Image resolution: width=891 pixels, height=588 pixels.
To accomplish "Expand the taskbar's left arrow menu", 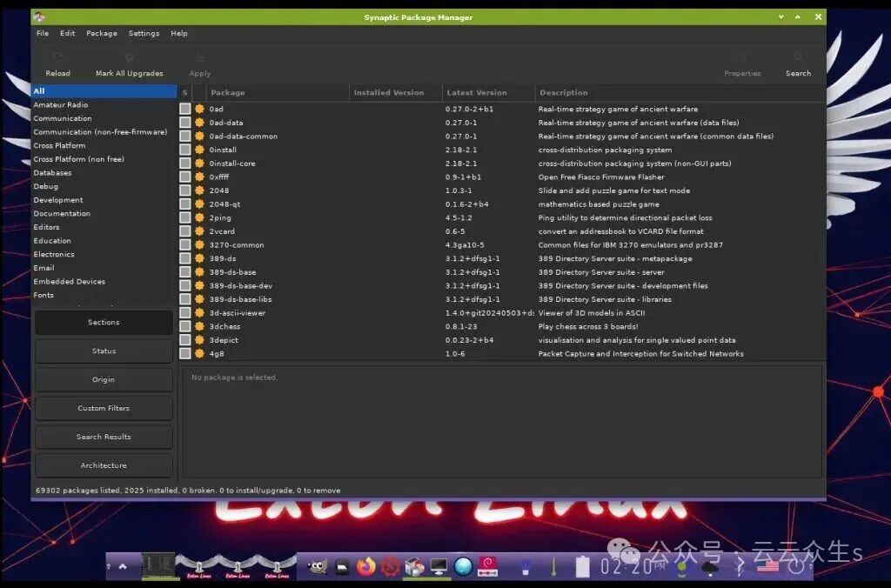I will [x=123, y=566].
